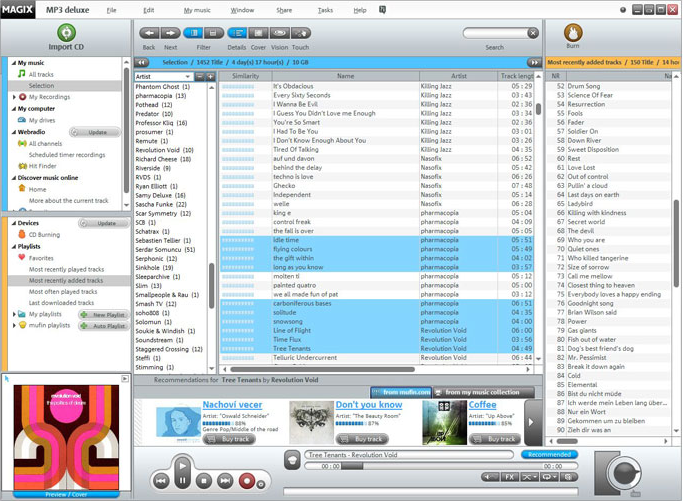Expand the My Recordings tree item
Screen dimensions: 683x501
tap(14, 97)
